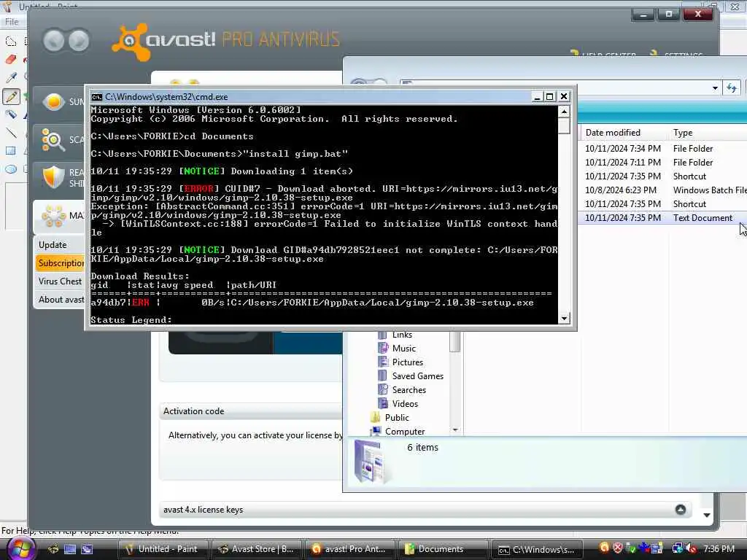
Task: Open Links folder in Explorer tree
Action: (x=402, y=335)
